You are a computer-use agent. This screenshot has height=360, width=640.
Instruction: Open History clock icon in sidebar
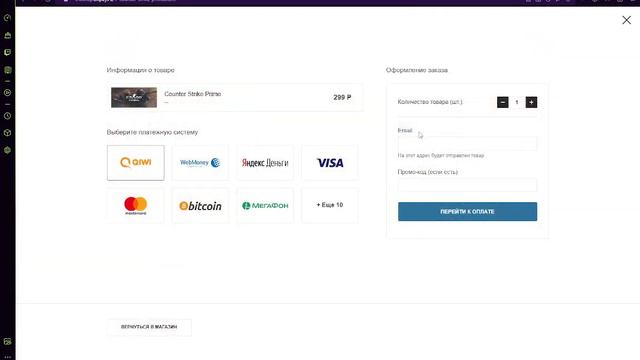(x=7, y=116)
